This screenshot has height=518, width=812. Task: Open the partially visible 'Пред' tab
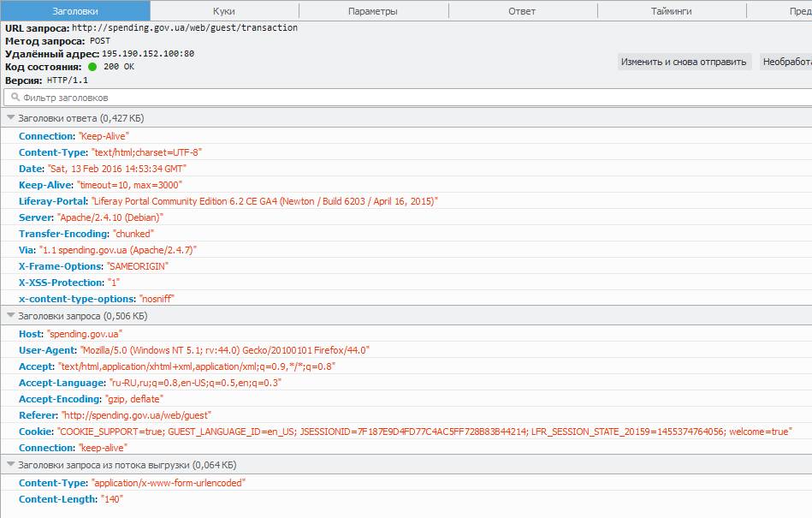point(796,11)
